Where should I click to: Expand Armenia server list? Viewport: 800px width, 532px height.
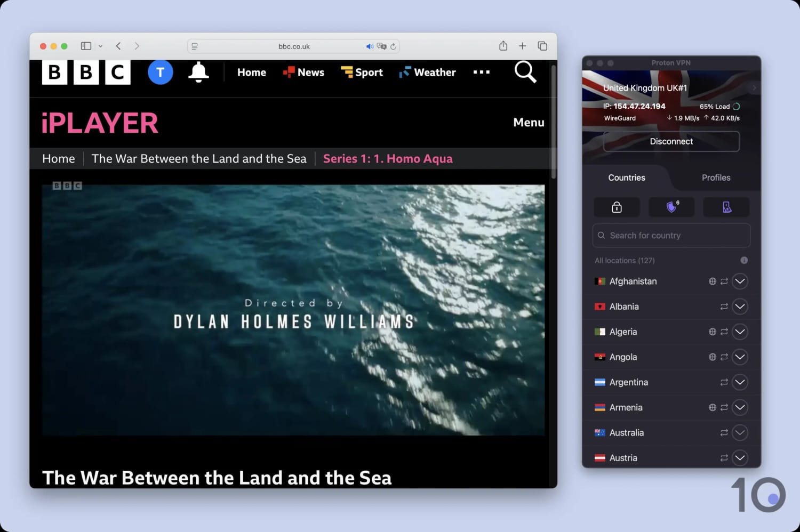coord(740,407)
